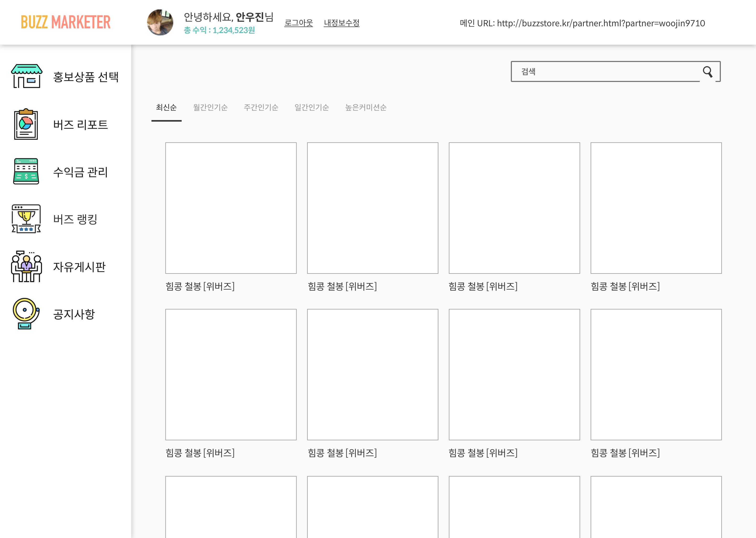Click first-row last product title 힘콩 철봉
Screen dimensions: 756x538
tap(625, 286)
